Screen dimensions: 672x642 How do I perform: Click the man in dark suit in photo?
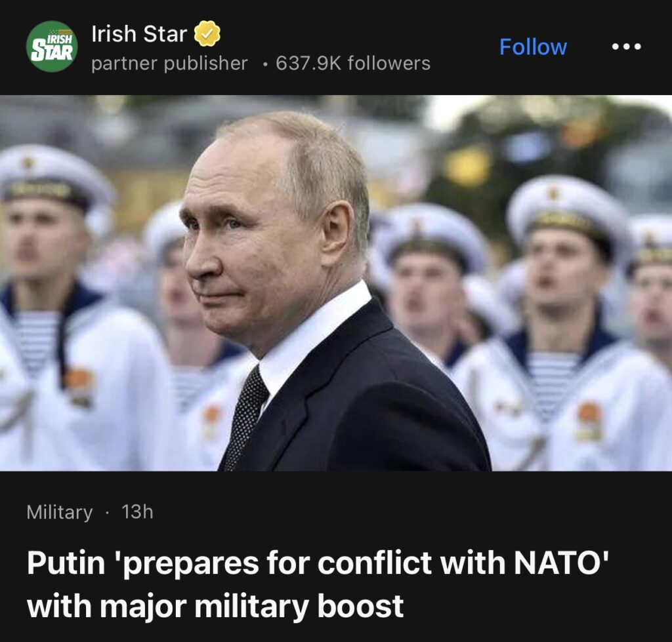coord(317,291)
